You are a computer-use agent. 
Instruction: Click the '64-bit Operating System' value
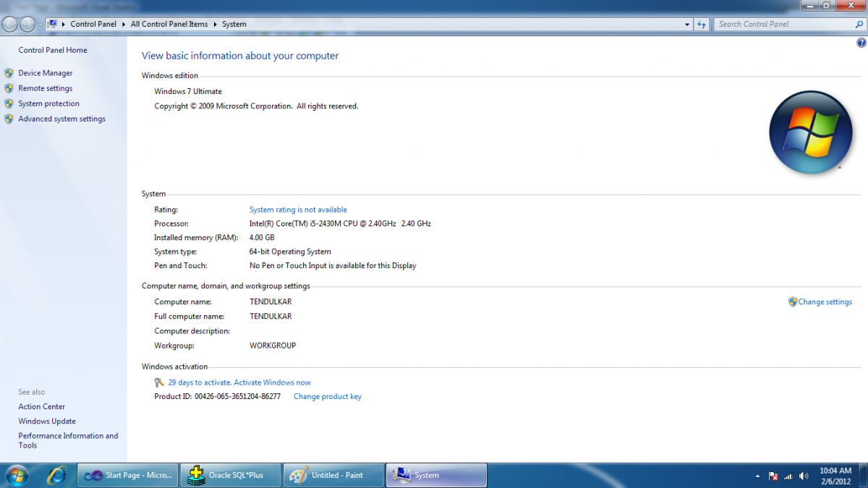290,252
